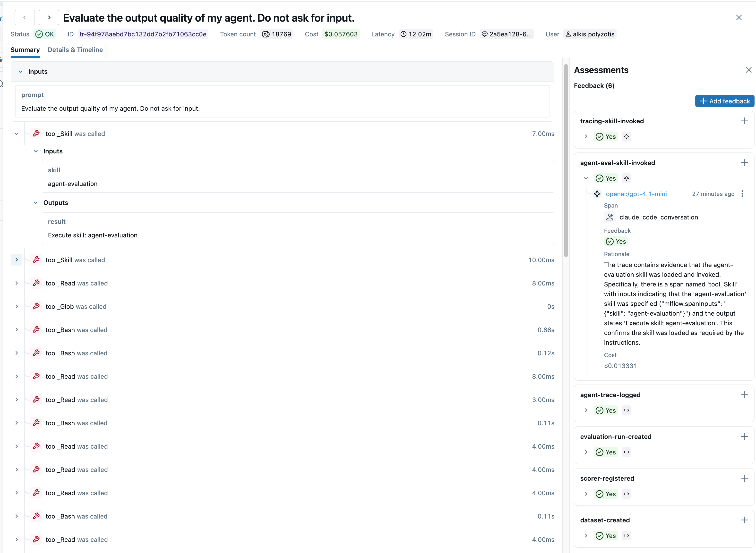This screenshot has height=553, width=756.
Task: Select the Summary tab
Action: click(x=25, y=50)
